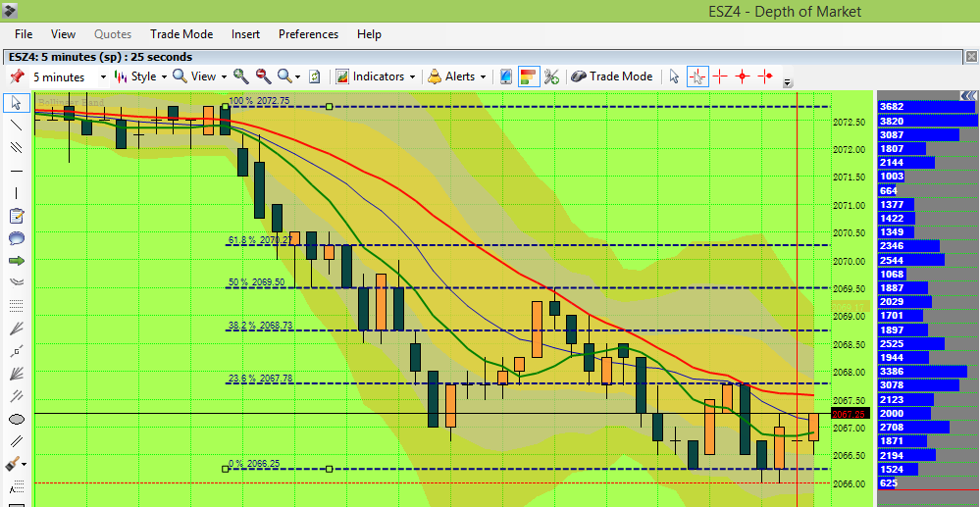Select the pitchfork diagonal lines tool
Viewport: 980px width, 507px height.
tap(17, 396)
